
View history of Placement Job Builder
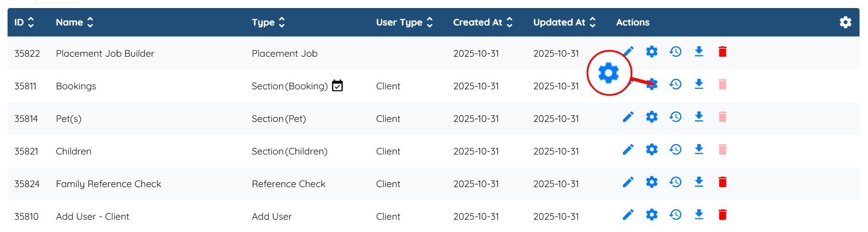click(x=675, y=52)
